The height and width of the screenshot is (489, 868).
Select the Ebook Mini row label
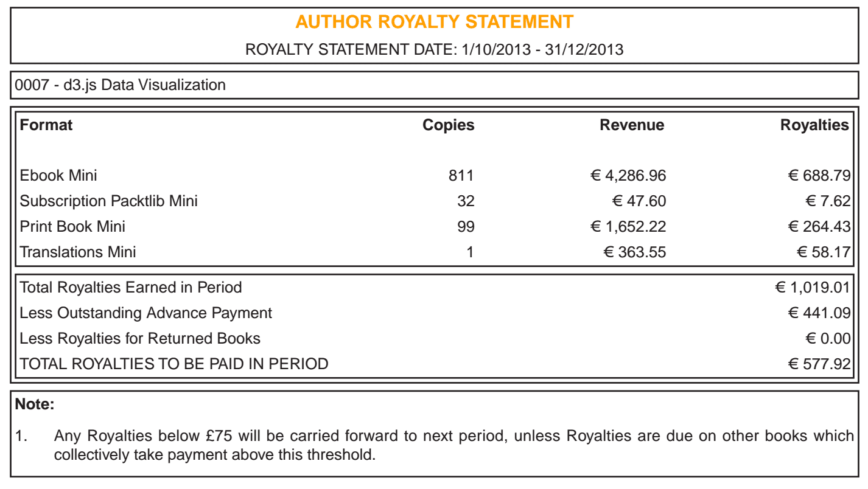coord(58,176)
